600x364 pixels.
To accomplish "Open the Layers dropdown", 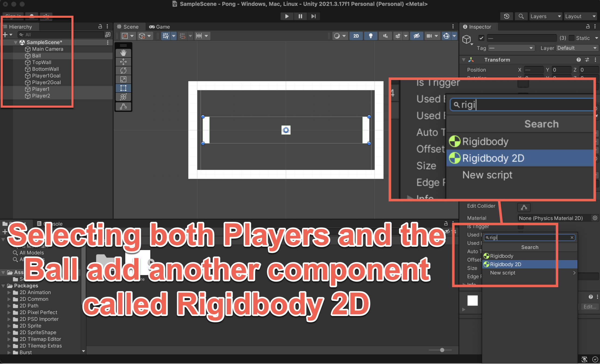I will tap(545, 16).
